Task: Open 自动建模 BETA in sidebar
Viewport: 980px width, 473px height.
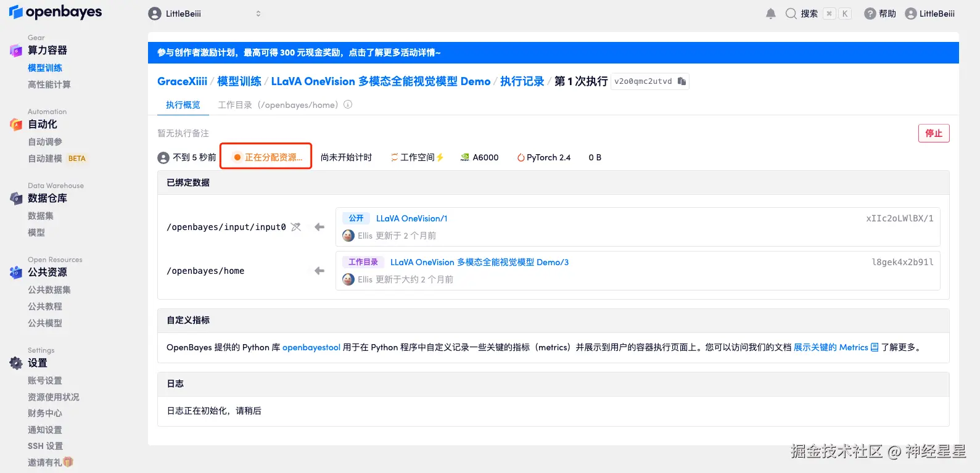Action: click(x=57, y=158)
